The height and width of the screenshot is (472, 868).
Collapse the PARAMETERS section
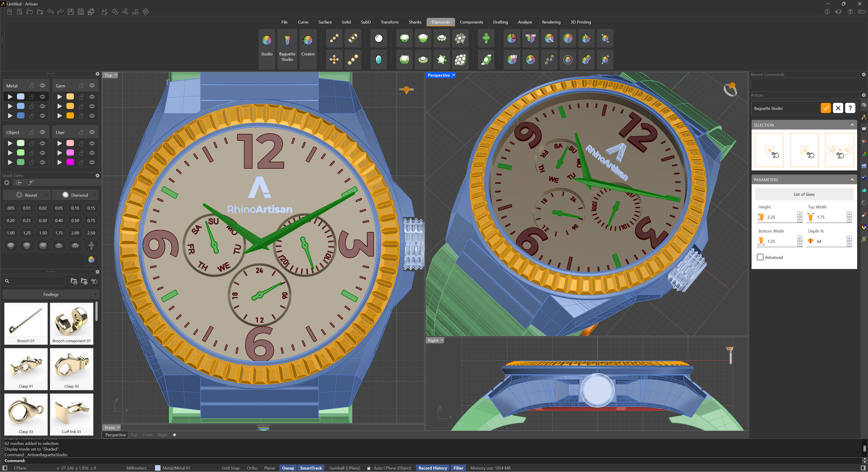852,179
